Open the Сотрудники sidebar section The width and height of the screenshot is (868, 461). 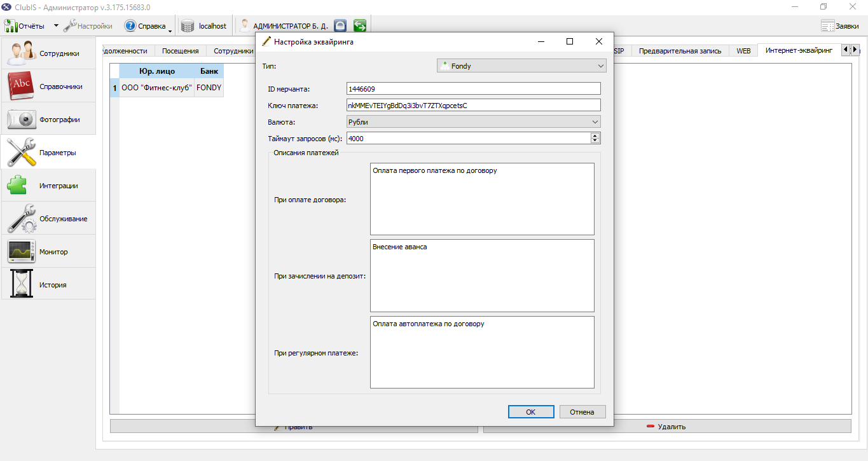(48, 53)
